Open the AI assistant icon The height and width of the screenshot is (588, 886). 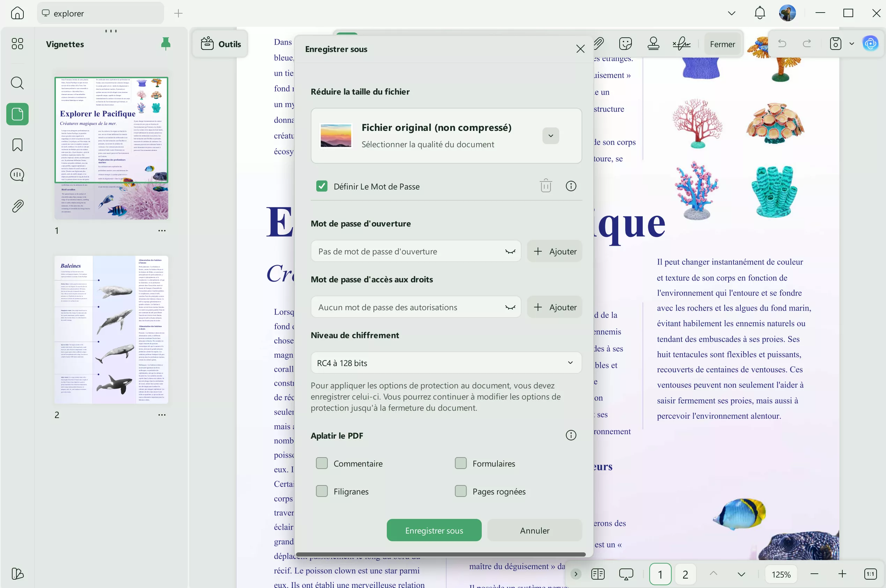click(870, 44)
